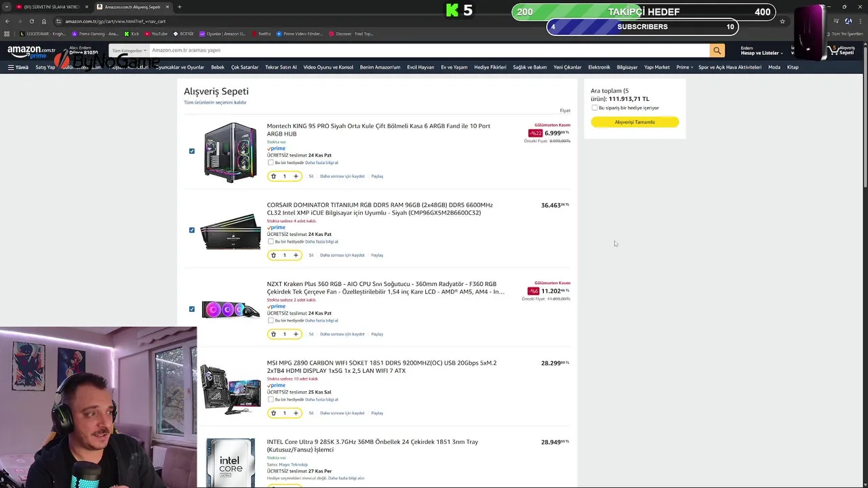868x488 pixels.
Task: Uncheck the NZXT Kraken Plus selection checkbox
Action: point(192,309)
